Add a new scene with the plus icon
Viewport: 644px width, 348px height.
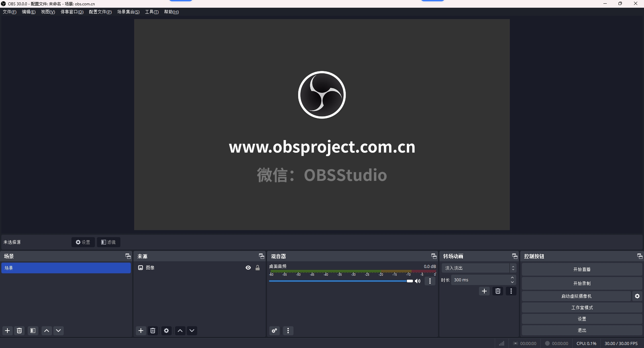coord(7,331)
